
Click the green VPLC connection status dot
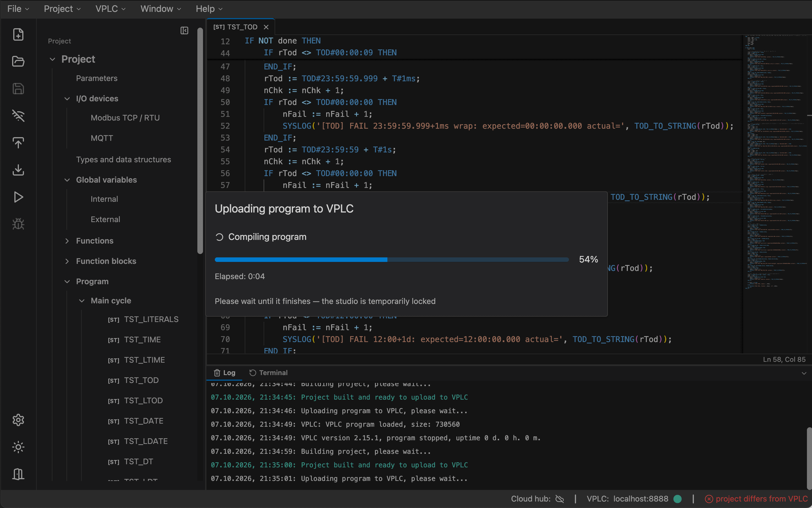[678, 499]
